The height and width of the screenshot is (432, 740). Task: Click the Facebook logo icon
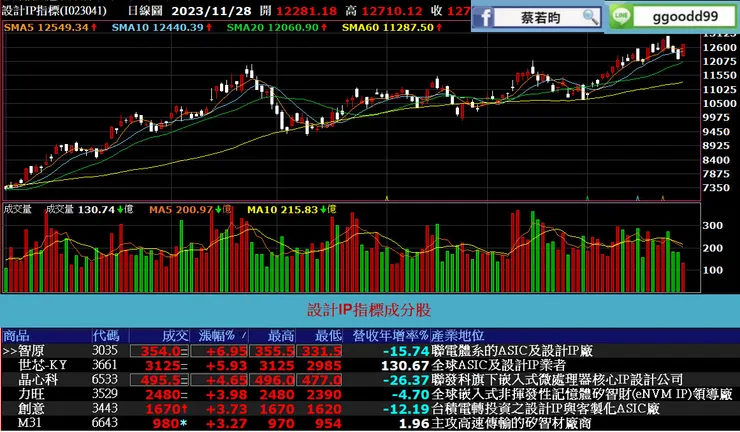[x=482, y=18]
